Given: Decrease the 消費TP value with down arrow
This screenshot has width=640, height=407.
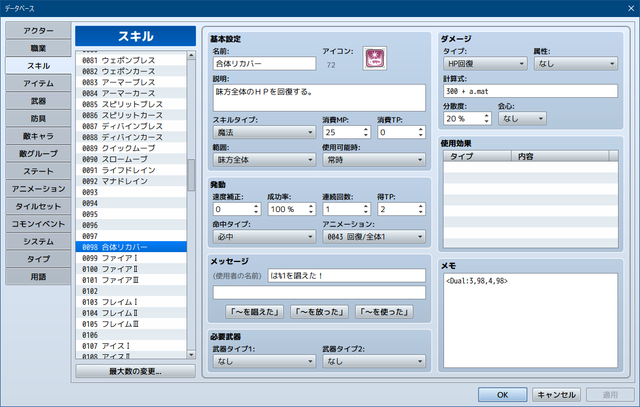Looking at the screenshot, I should tap(420, 135).
